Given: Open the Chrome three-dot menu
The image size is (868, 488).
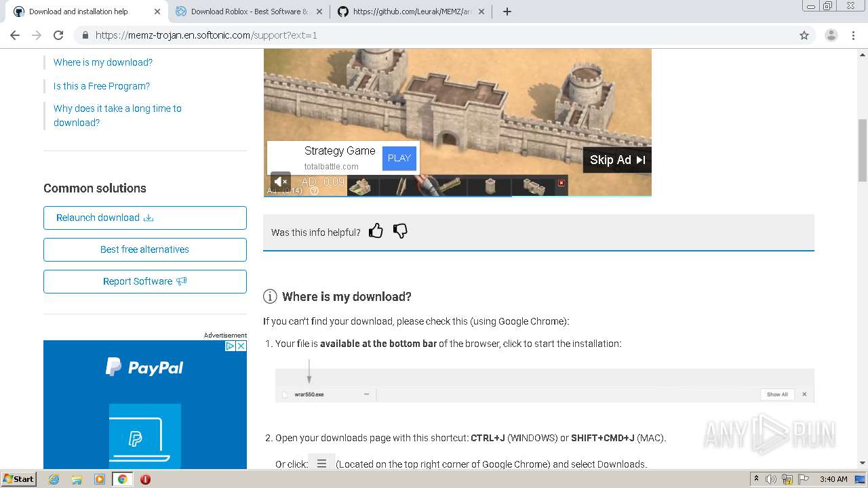Looking at the screenshot, I should [x=853, y=35].
